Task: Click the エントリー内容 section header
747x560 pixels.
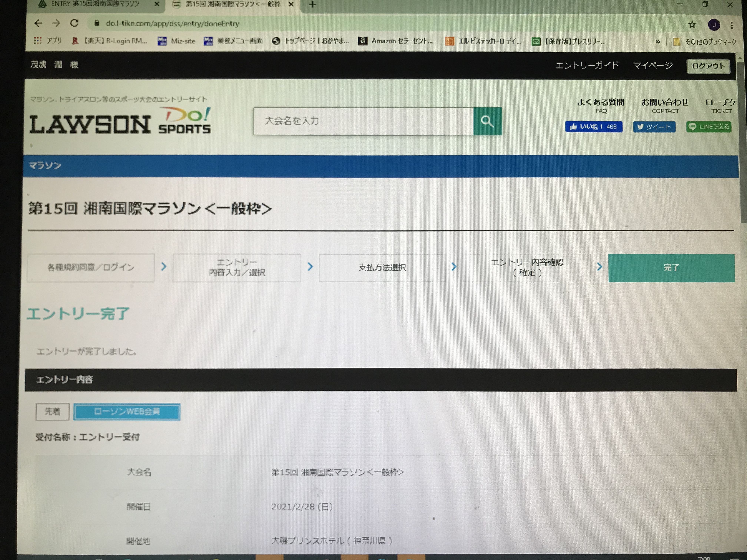Action: pos(381,380)
